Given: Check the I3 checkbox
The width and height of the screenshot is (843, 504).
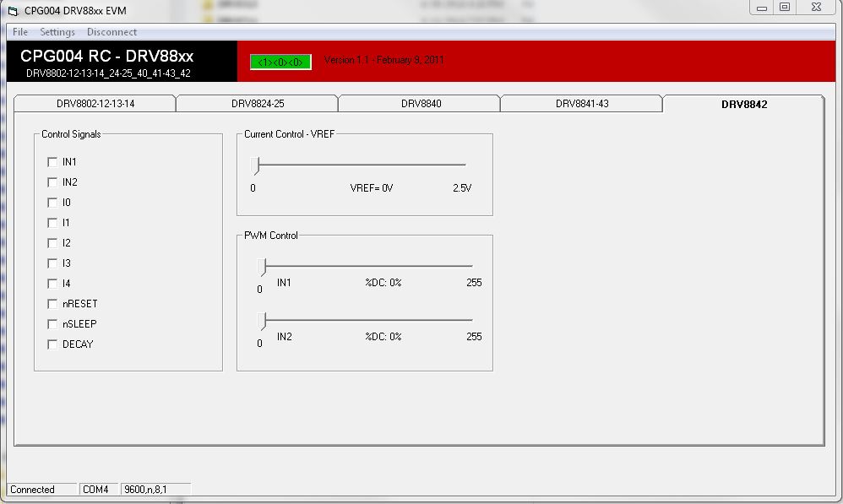Looking at the screenshot, I should pos(52,263).
